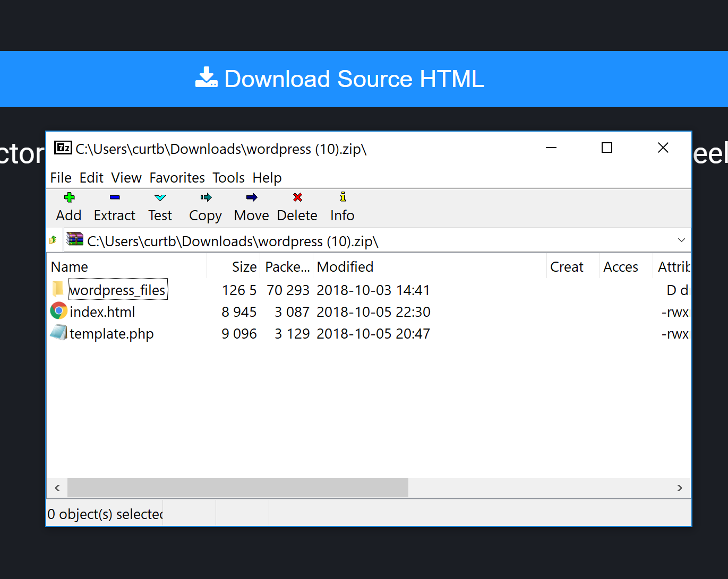Expand the address path dropdown
The image size is (728, 579).
pos(681,240)
